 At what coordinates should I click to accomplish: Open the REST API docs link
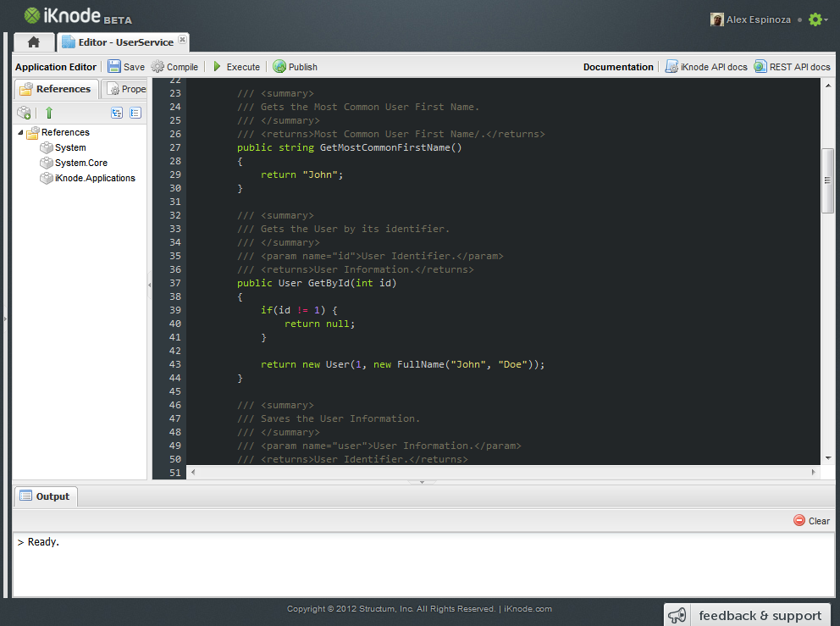coord(792,67)
